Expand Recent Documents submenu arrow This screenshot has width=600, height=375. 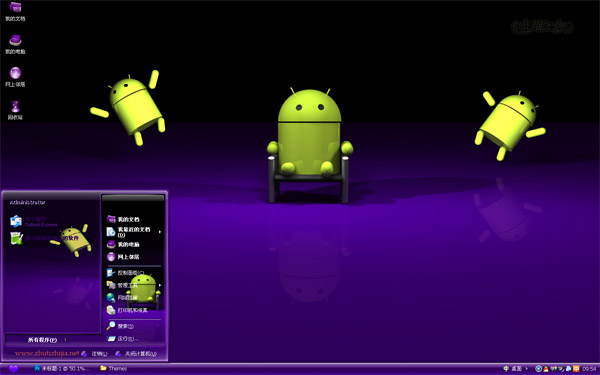coord(160,232)
